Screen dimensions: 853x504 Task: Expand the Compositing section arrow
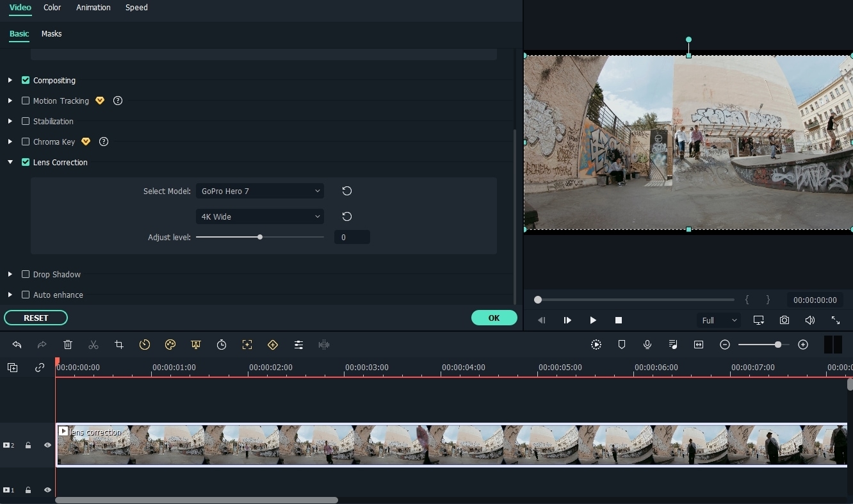(x=10, y=80)
